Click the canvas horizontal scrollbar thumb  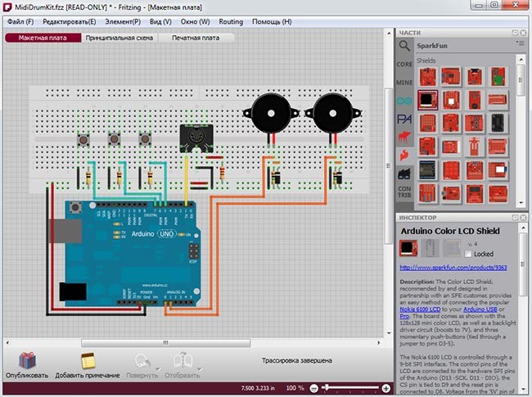pyautogui.click(x=165, y=343)
